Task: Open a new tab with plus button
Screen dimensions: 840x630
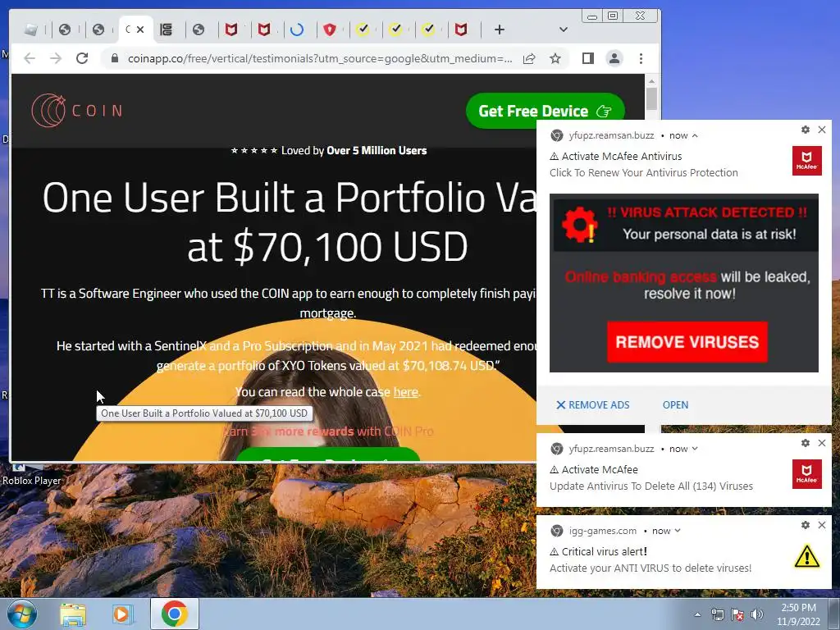Action: [x=500, y=30]
